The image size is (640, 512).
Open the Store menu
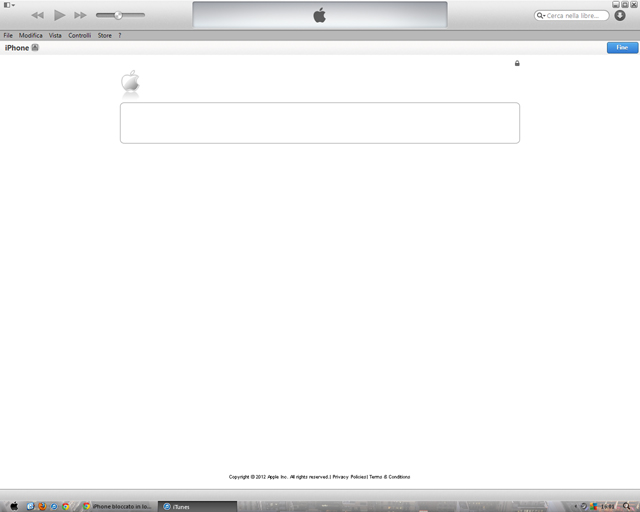(x=104, y=36)
